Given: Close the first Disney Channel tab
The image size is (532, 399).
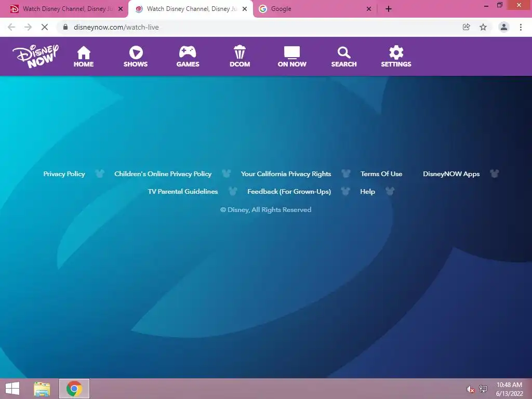Looking at the screenshot, I should [121, 9].
